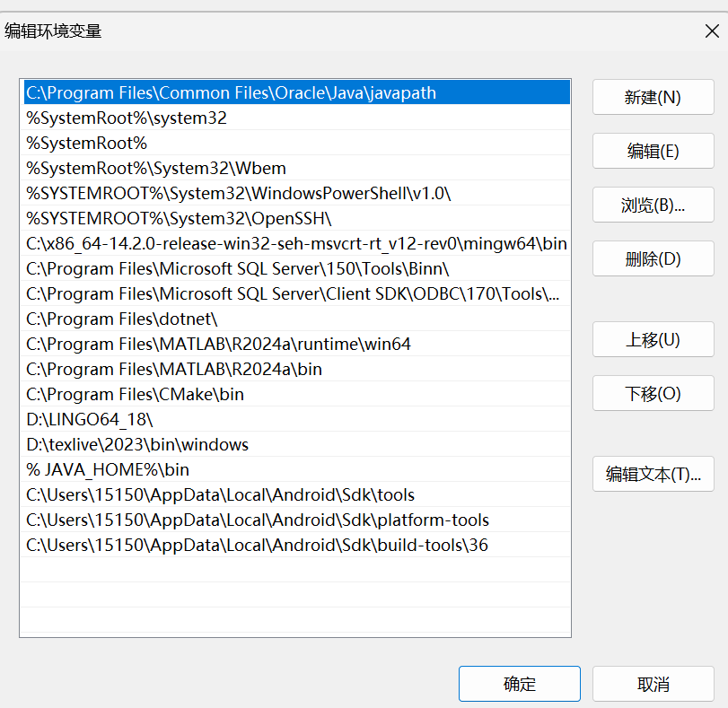Select the MATLAB\R2024a\bin entry
The width and height of the screenshot is (728, 708).
point(297,368)
